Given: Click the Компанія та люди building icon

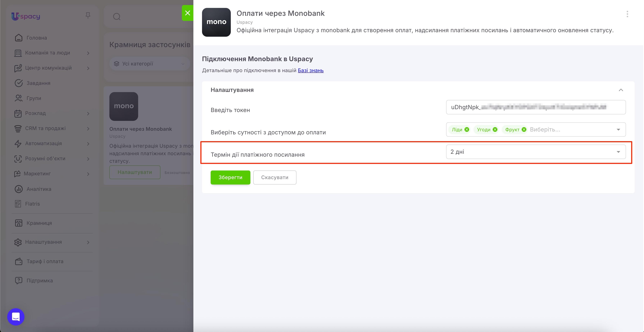Looking at the screenshot, I should (18, 53).
